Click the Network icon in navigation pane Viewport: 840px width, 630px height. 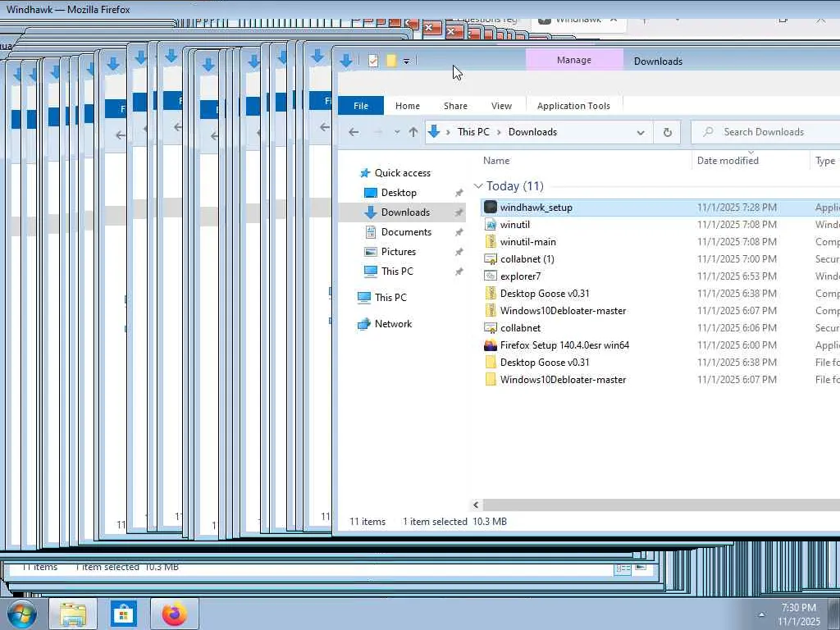coord(363,323)
